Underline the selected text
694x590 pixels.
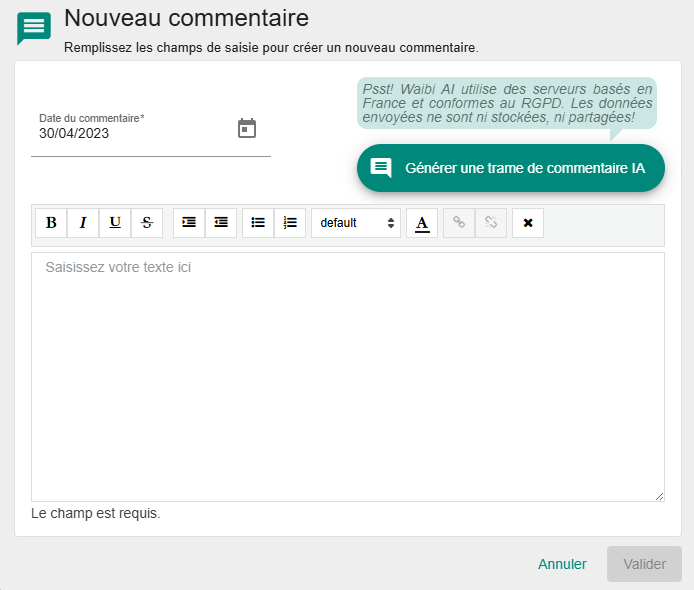click(115, 223)
